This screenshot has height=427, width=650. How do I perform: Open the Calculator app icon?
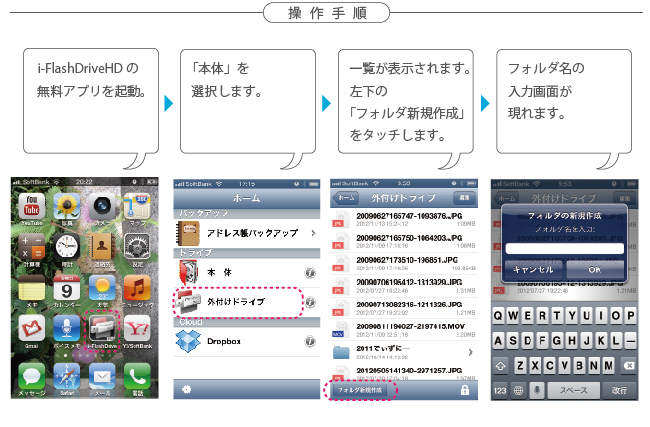(32, 247)
